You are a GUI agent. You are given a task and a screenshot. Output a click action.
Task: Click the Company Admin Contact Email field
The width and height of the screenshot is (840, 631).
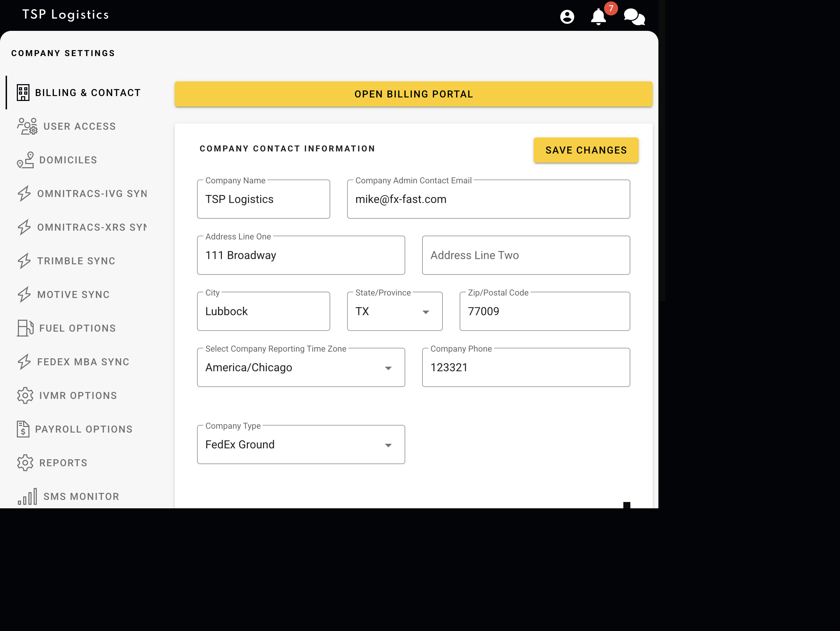pos(489,199)
